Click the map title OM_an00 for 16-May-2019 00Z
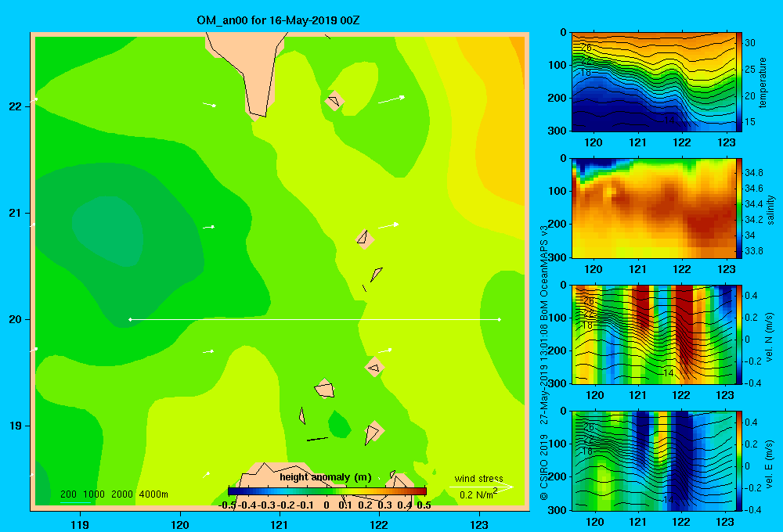Image resolution: width=783 pixels, height=532 pixels. (278, 21)
